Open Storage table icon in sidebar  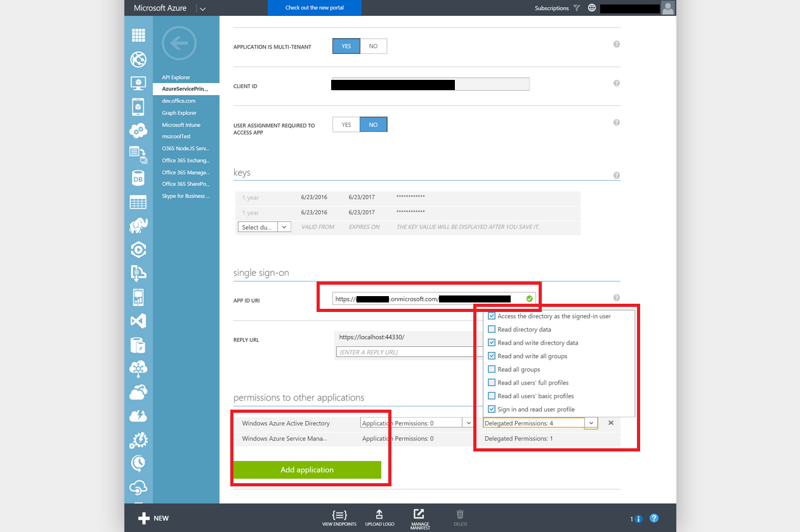[138, 202]
